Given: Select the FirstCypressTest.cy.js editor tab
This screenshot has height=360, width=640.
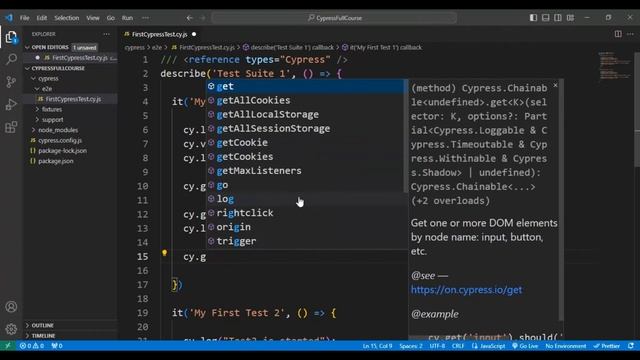Looking at the screenshot, I should (160, 34).
